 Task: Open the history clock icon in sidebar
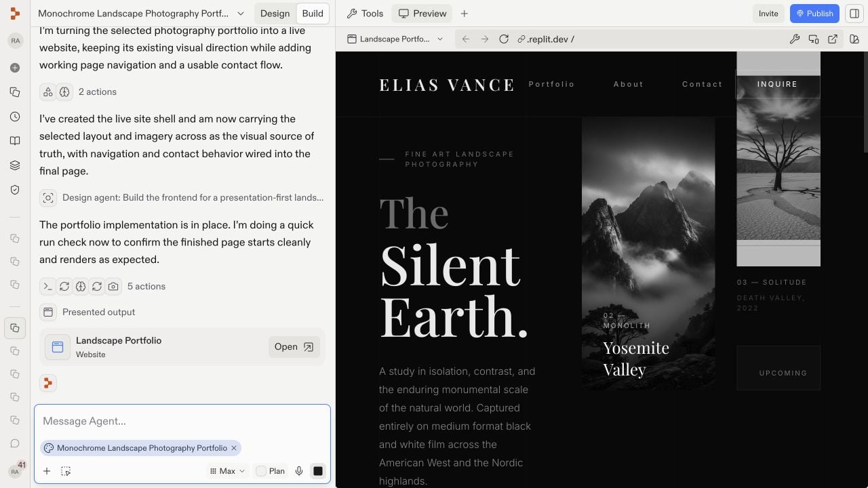click(x=15, y=117)
